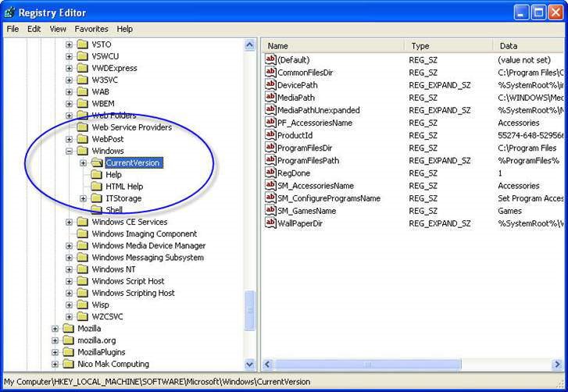
Task: Click the Nico Mak Computing folder icon
Action: pos(69,364)
